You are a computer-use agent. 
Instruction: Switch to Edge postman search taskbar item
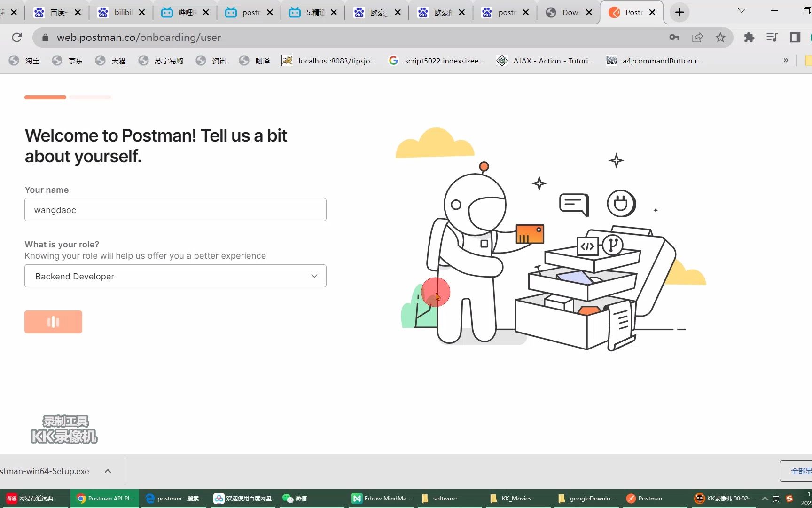click(174, 499)
